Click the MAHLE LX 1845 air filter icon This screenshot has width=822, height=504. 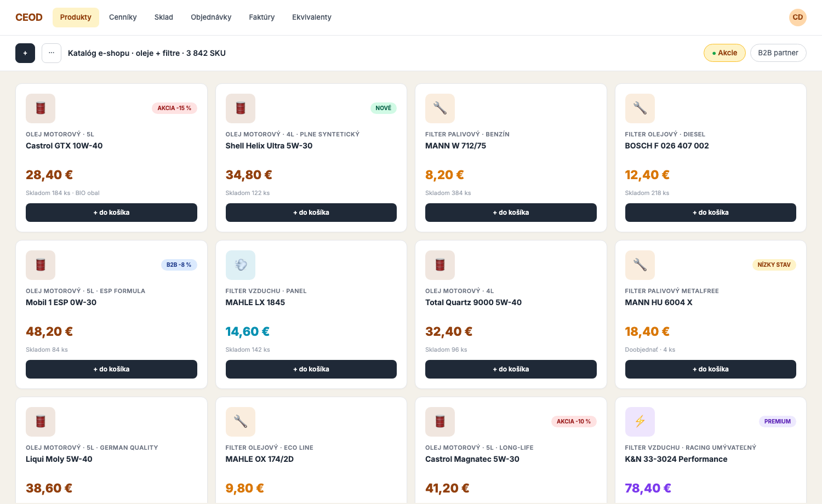[241, 265]
